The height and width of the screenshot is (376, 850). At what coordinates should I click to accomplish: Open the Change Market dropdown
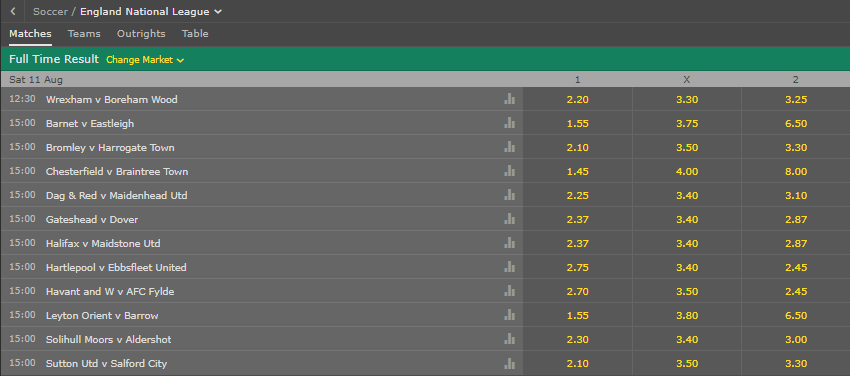coord(145,60)
